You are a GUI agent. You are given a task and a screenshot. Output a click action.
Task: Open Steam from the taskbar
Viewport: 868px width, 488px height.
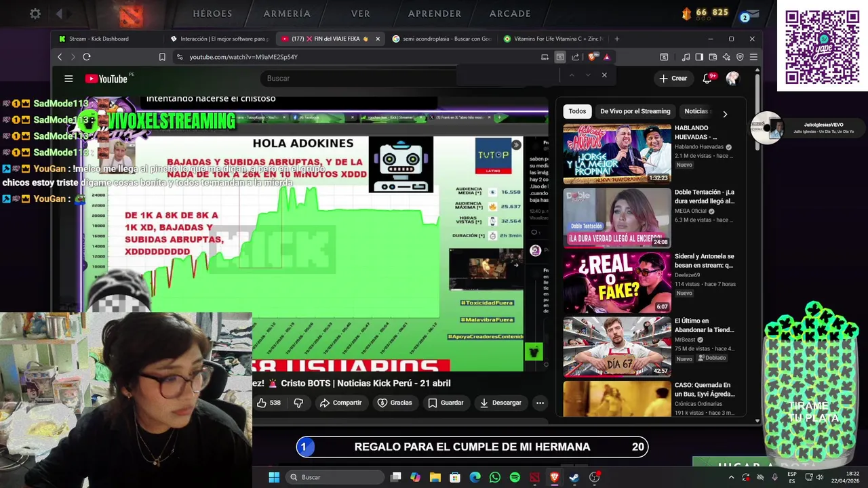coord(574,477)
